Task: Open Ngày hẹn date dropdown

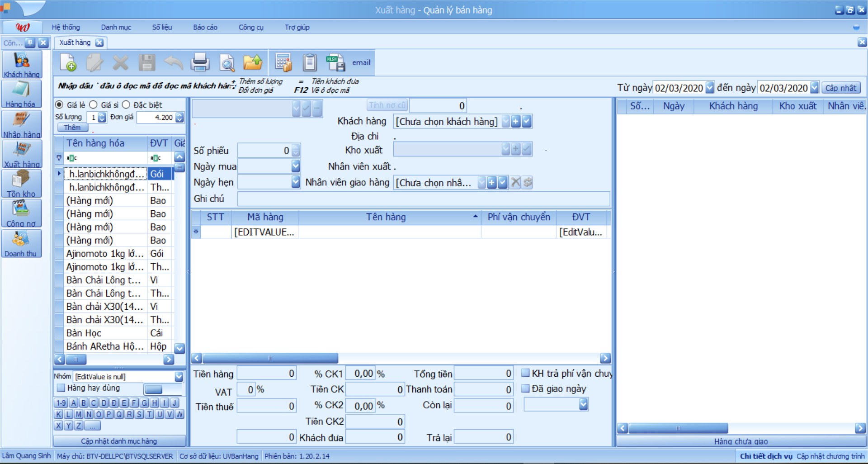Action: pyautogui.click(x=296, y=182)
